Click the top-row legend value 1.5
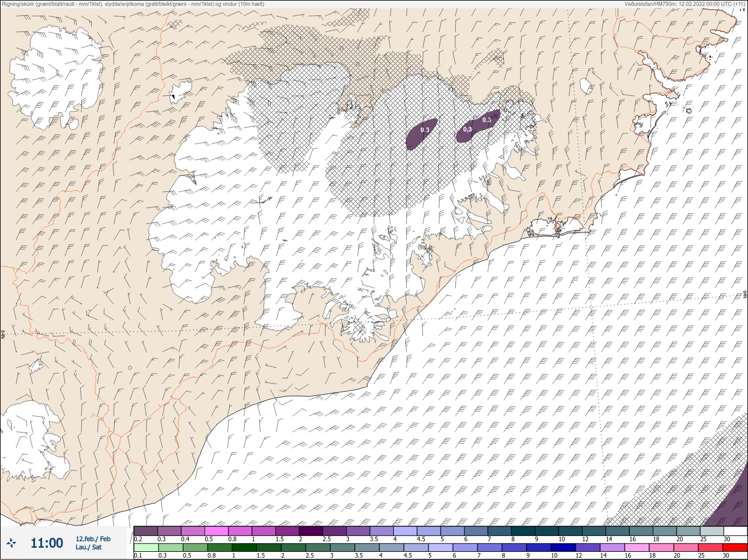This screenshot has width=748, height=560. tap(279, 539)
